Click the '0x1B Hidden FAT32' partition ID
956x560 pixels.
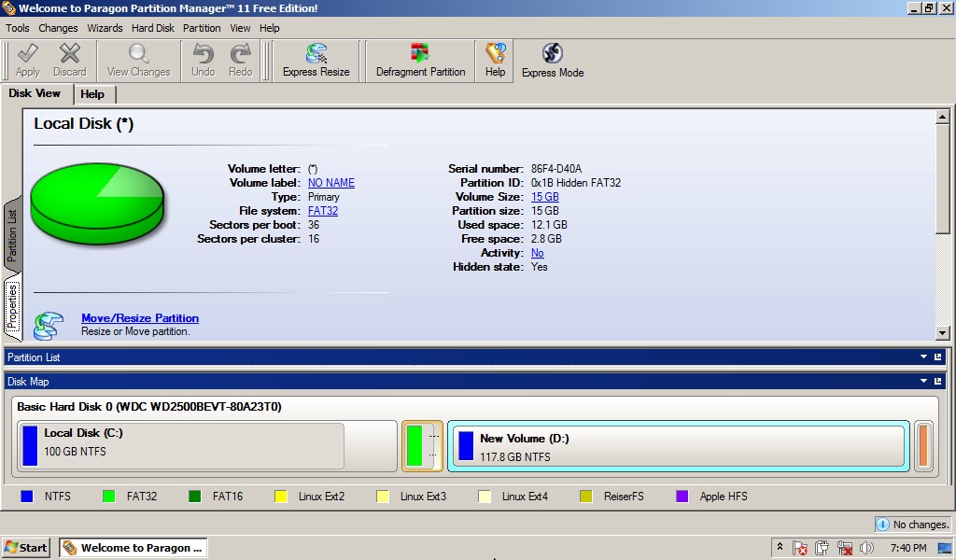pyautogui.click(x=576, y=183)
